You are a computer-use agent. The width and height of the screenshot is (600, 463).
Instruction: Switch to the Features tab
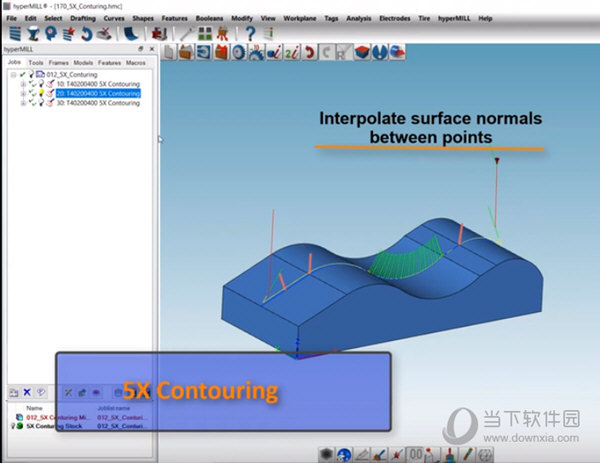tap(109, 62)
